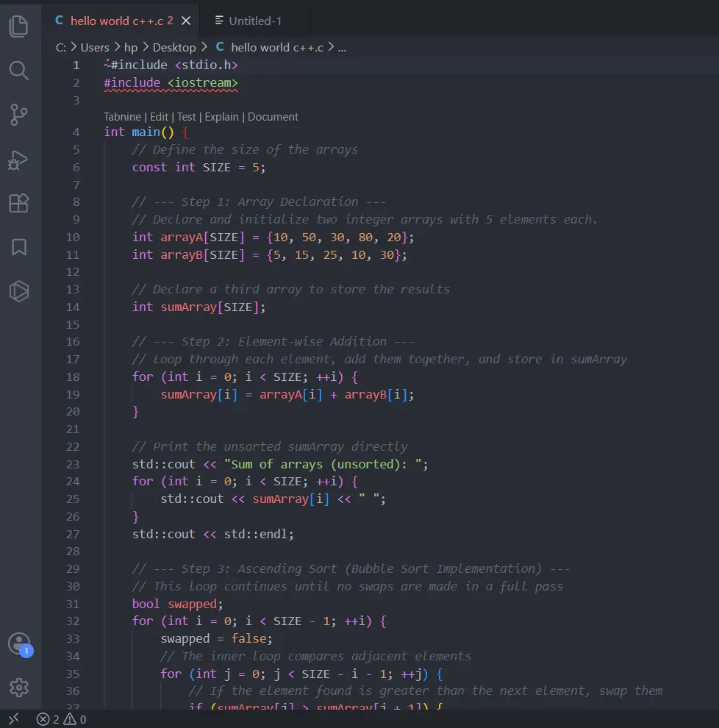Click the 'bool swapped;' line
The width and height of the screenshot is (719, 728).
[177, 604]
